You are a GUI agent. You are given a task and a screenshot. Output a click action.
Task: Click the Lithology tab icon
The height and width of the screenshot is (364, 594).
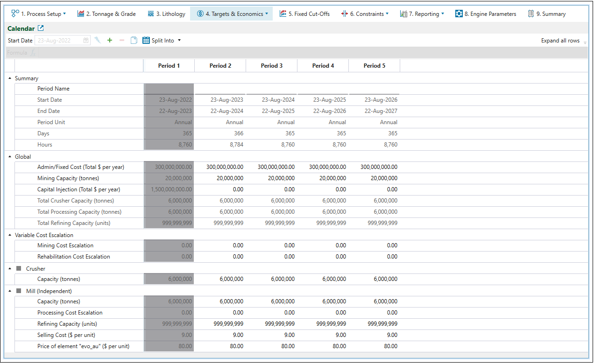tap(151, 14)
